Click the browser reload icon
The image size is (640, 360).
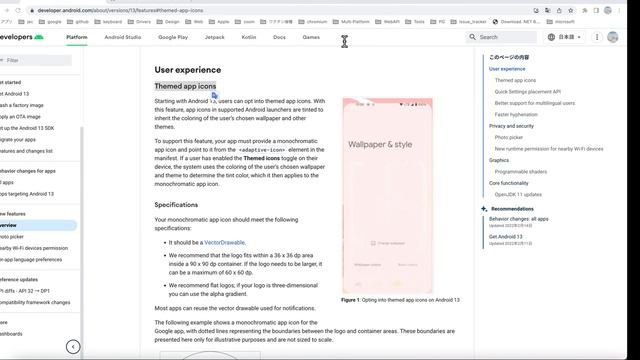point(18,10)
